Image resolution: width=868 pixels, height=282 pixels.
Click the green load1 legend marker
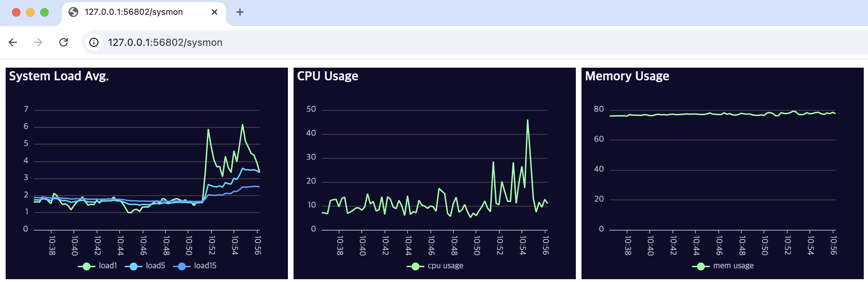tap(86, 266)
